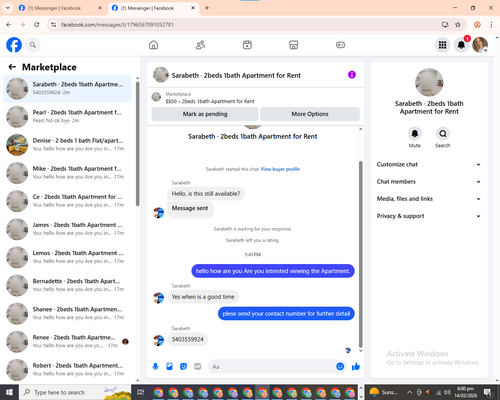
Task: Open Sarabeth conversation in list
Action: pyautogui.click(x=67, y=88)
